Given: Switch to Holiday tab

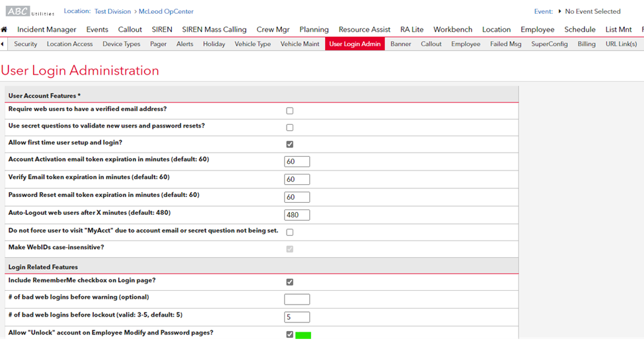Looking at the screenshot, I should coord(214,44).
